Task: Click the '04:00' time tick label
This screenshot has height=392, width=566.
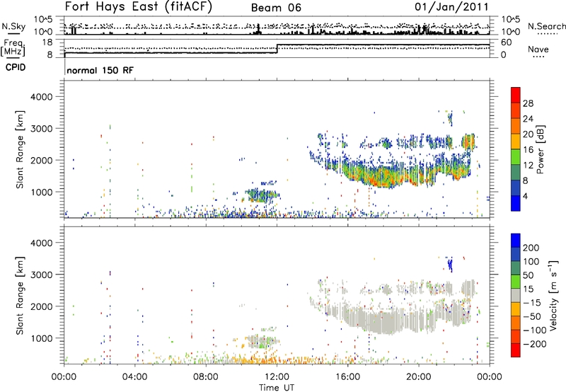Action: point(135,377)
